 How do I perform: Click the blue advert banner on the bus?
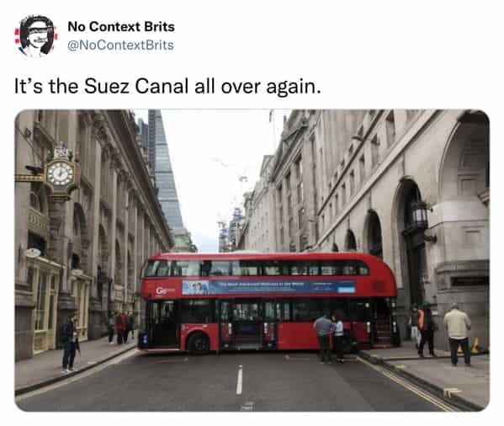click(x=268, y=287)
